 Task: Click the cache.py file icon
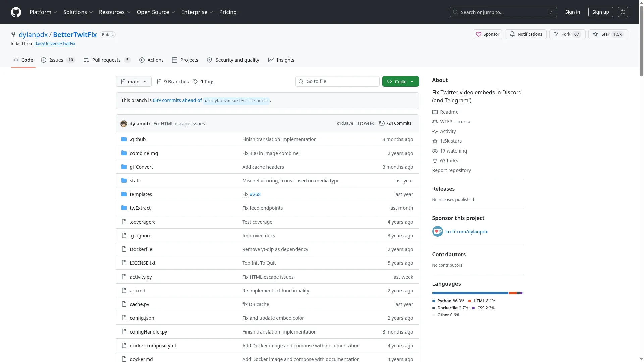pos(124,304)
